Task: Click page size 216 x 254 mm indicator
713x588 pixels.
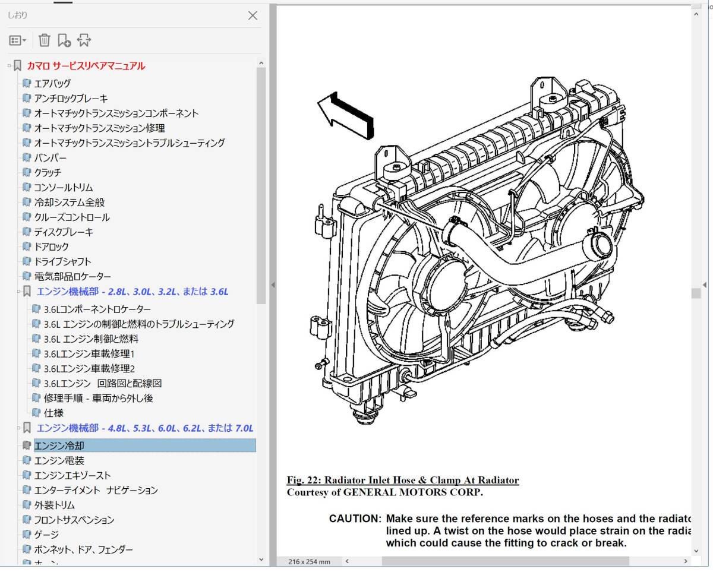Action: [309, 561]
